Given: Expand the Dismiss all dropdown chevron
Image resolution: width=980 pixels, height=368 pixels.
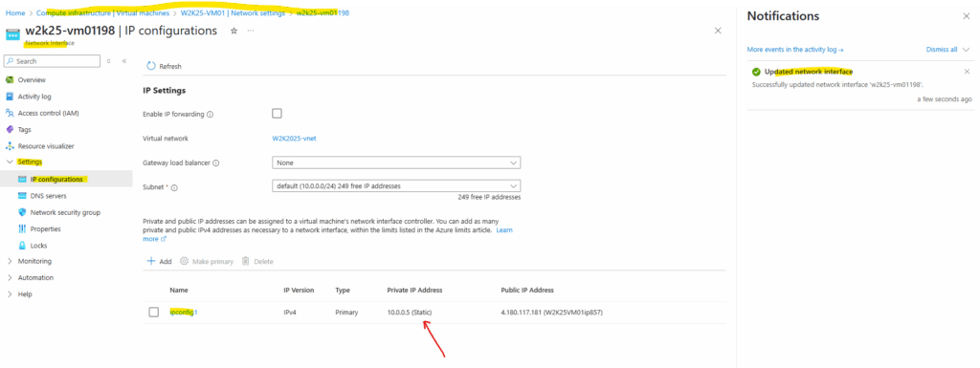Looking at the screenshot, I should pyautogui.click(x=967, y=50).
